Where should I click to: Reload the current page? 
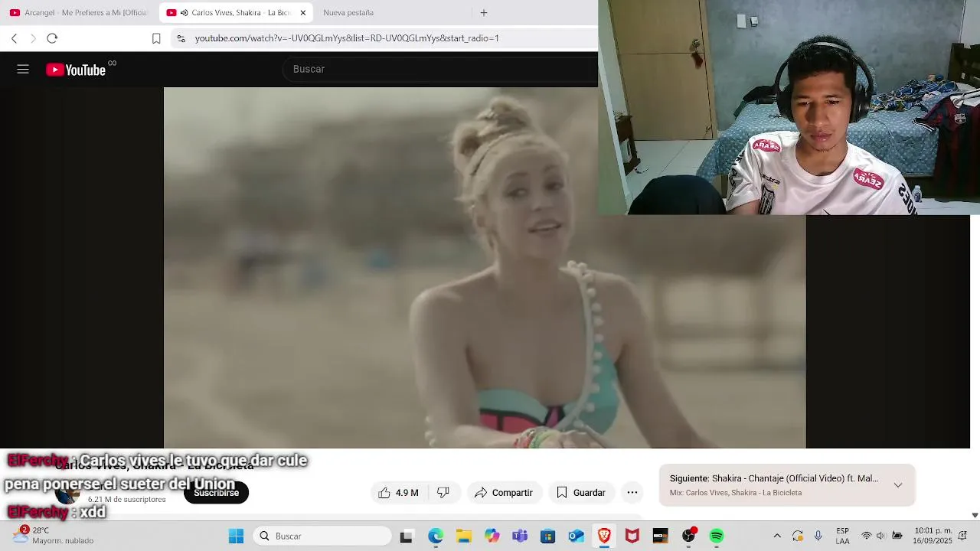pyautogui.click(x=52, y=38)
